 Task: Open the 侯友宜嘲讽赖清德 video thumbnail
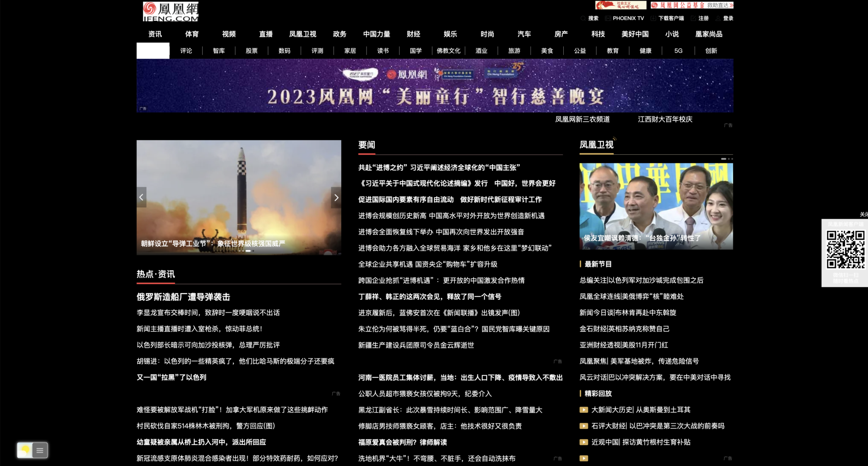[656, 206]
